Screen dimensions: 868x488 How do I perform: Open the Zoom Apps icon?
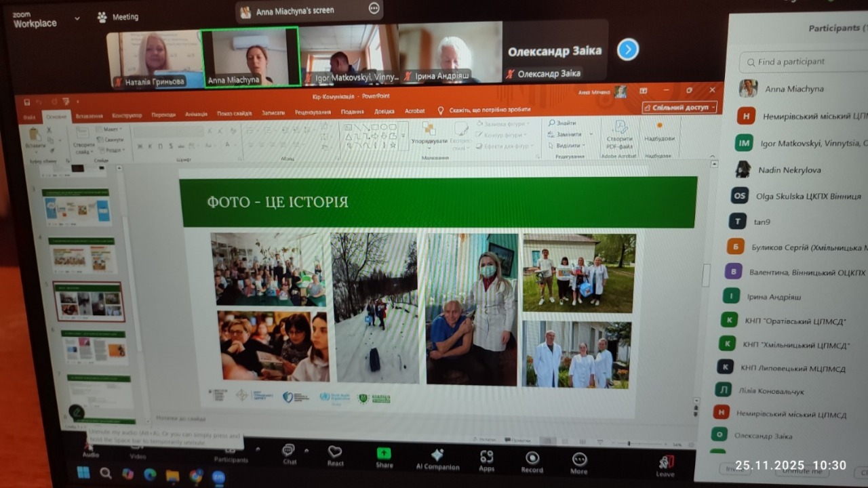coord(486,457)
